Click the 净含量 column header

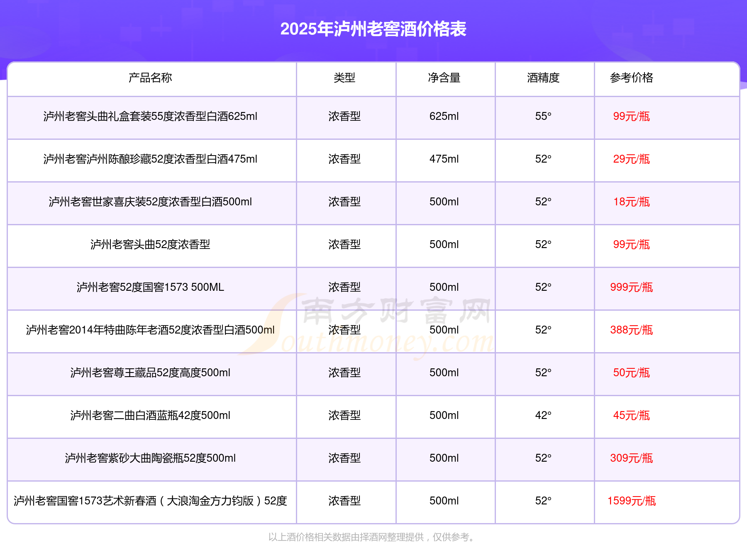tap(444, 78)
